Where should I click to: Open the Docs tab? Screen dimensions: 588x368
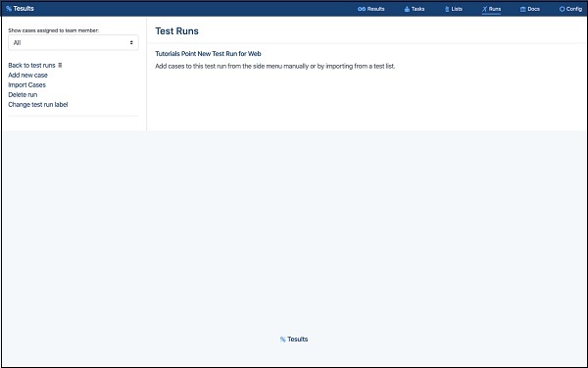530,9
